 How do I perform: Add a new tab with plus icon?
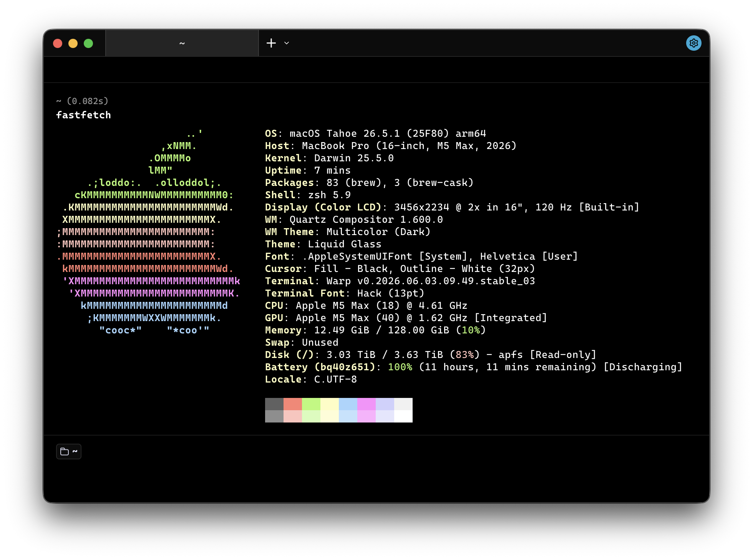(271, 43)
